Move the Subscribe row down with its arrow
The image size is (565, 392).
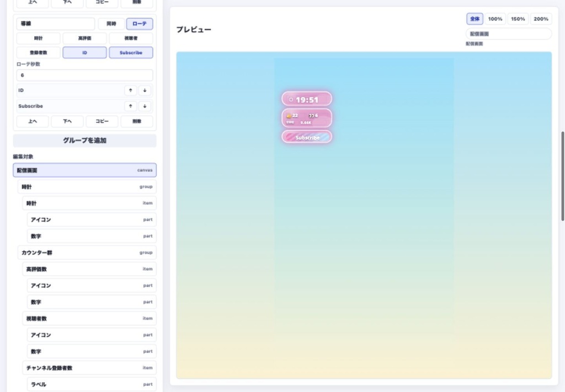click(145, 106)
